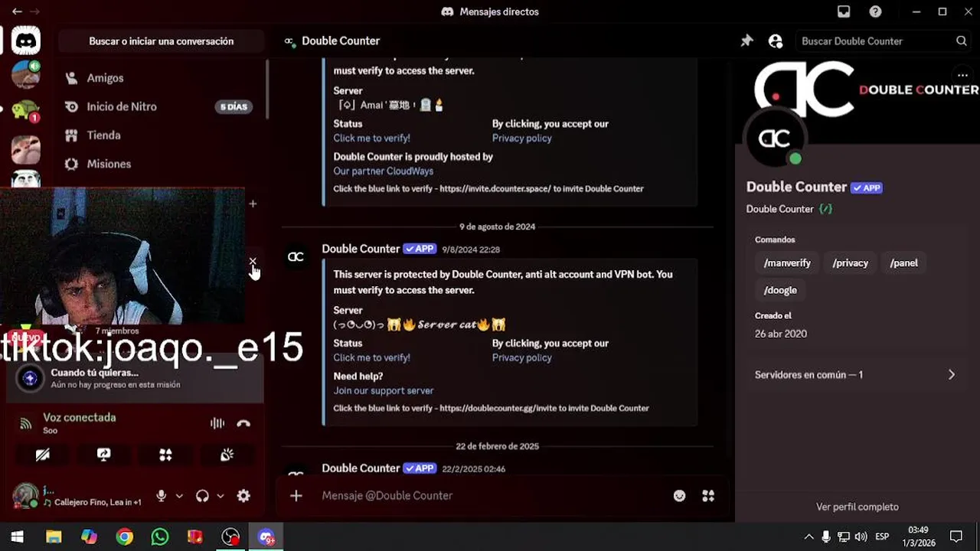Expand Servidores en común chevron
This screenshot has height=551, width=980.
click(x=952, y=375)
